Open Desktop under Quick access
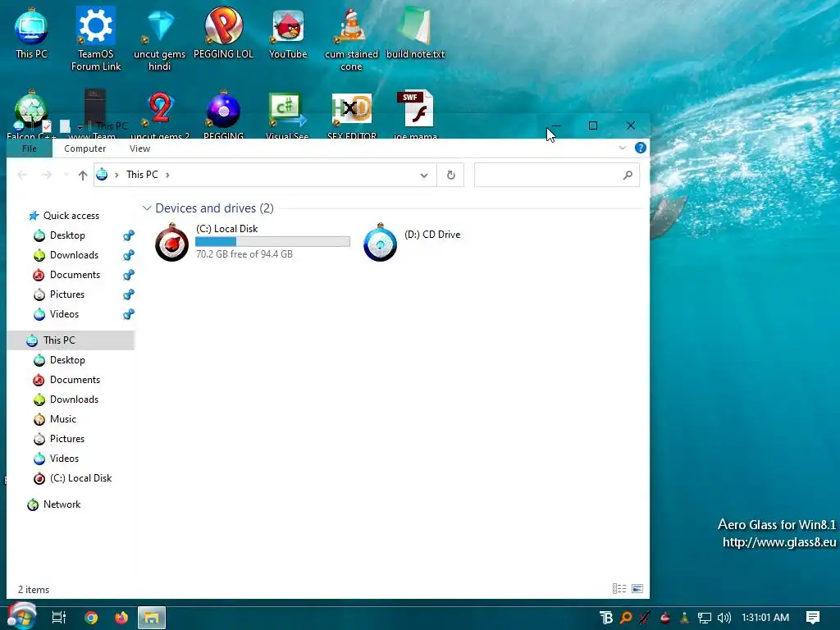This screenshot has width=840, height=630. pyautogui.click(x=67, y=235)
